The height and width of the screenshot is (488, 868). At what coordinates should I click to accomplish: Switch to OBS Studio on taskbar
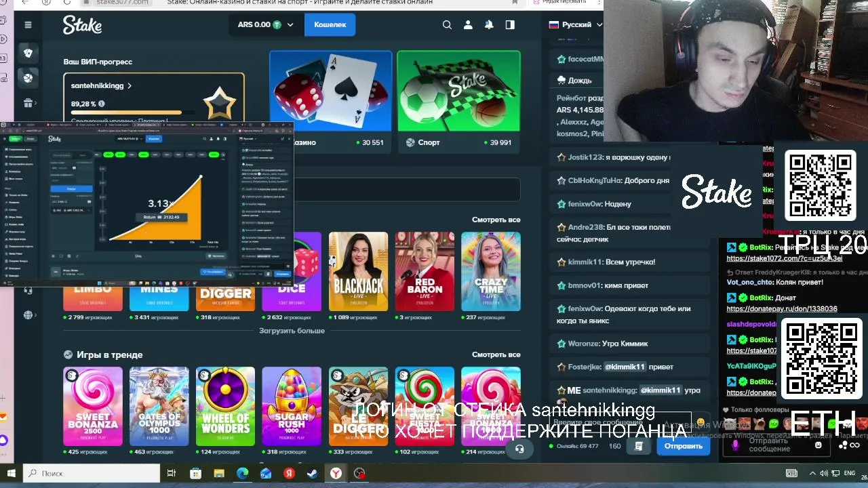[x=359, y=473]
